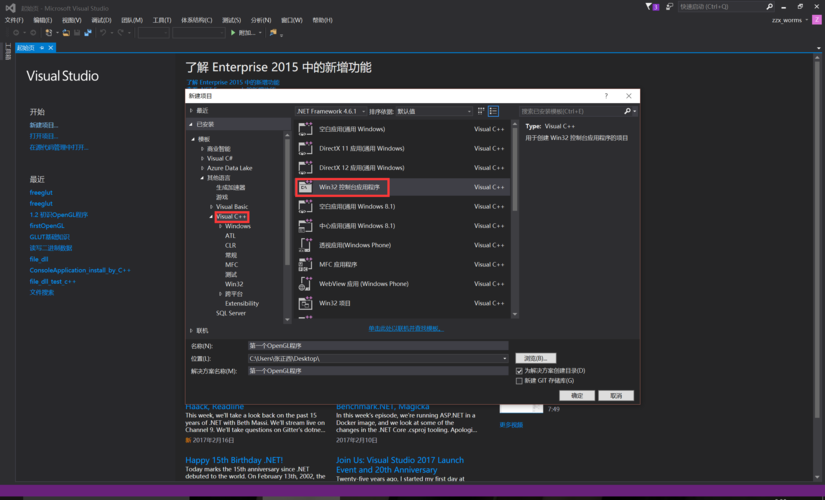Viewport: 825px width, 500px height.
Task: Select the Extensibility tree item
Action: (x=242, y=304)
